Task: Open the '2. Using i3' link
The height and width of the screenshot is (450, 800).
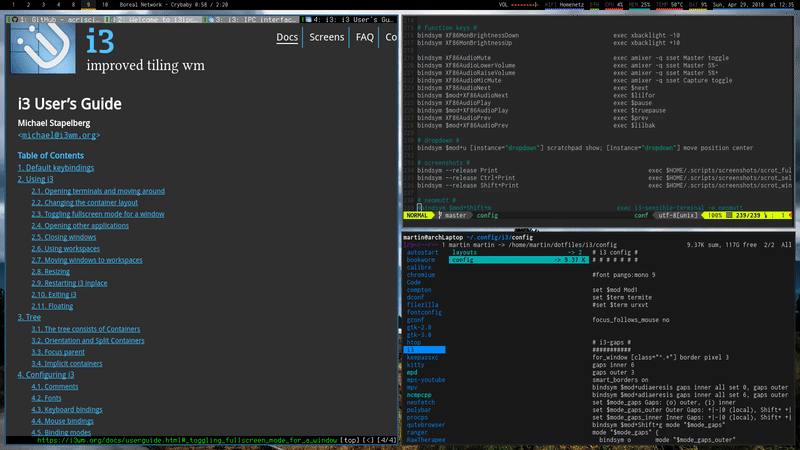Action: (35, 179)
